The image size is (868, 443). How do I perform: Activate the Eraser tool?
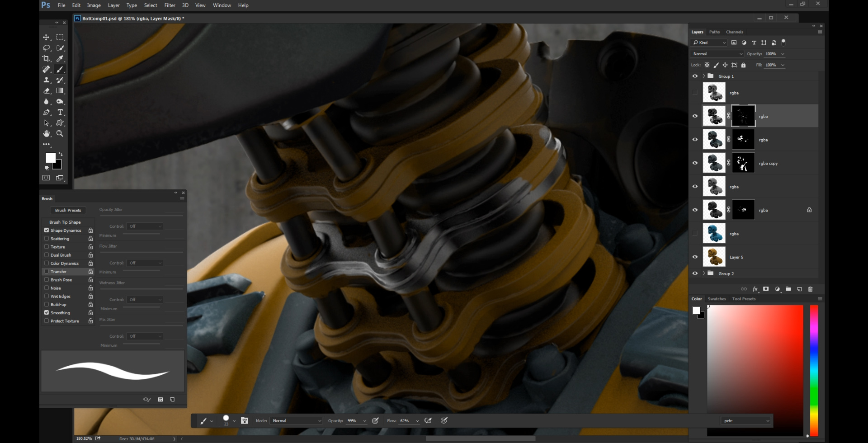point(46,91)
